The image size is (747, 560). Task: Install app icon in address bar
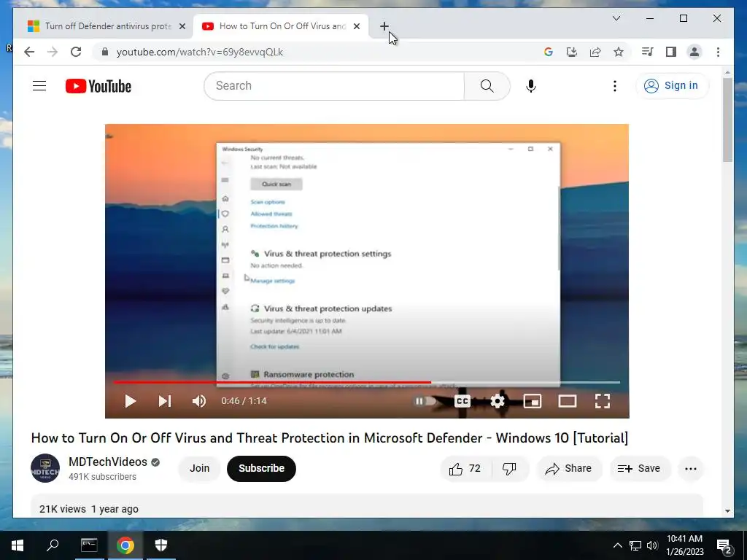(572, 52)
